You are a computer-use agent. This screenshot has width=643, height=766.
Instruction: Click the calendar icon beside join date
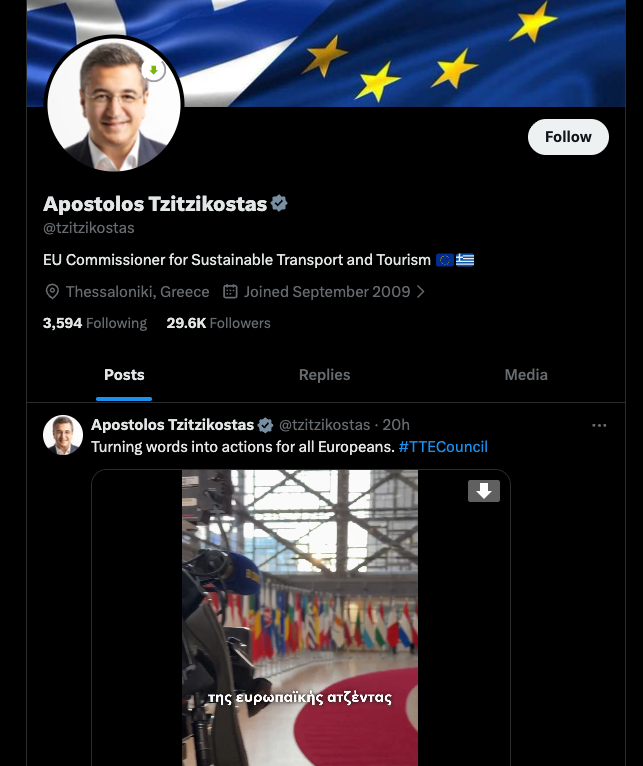[230, 292]
